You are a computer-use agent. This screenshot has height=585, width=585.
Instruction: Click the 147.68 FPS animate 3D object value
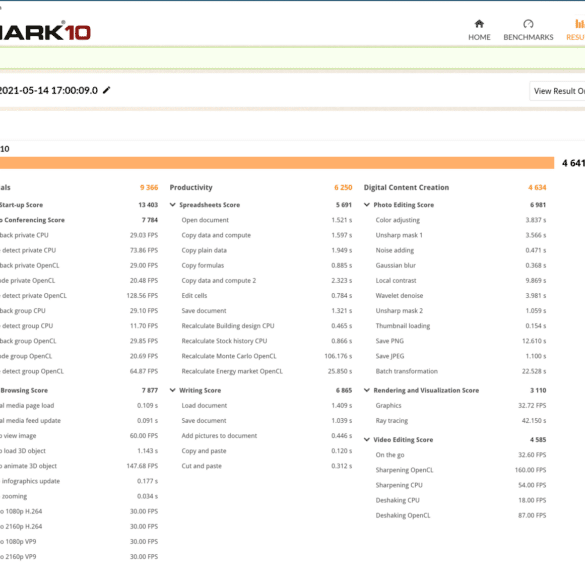click(142, 466)
